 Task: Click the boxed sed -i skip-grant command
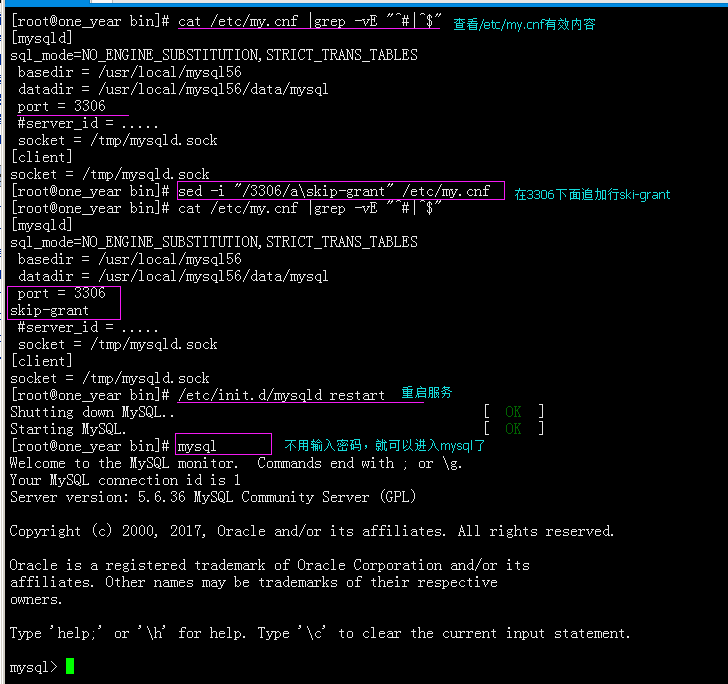click(340, 191)
